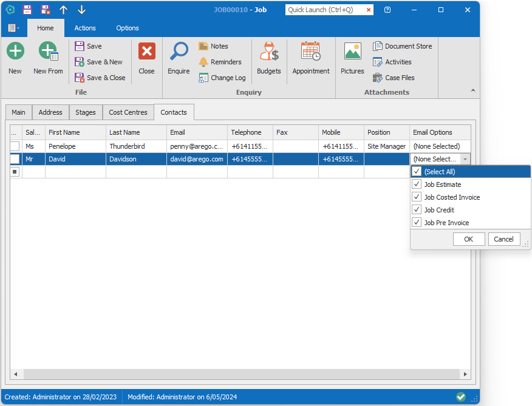Viewport: 532px width, 406px height.
Task: Click in the Quick Launch search field
Action: pyautogui.click(x=325, y=10)
